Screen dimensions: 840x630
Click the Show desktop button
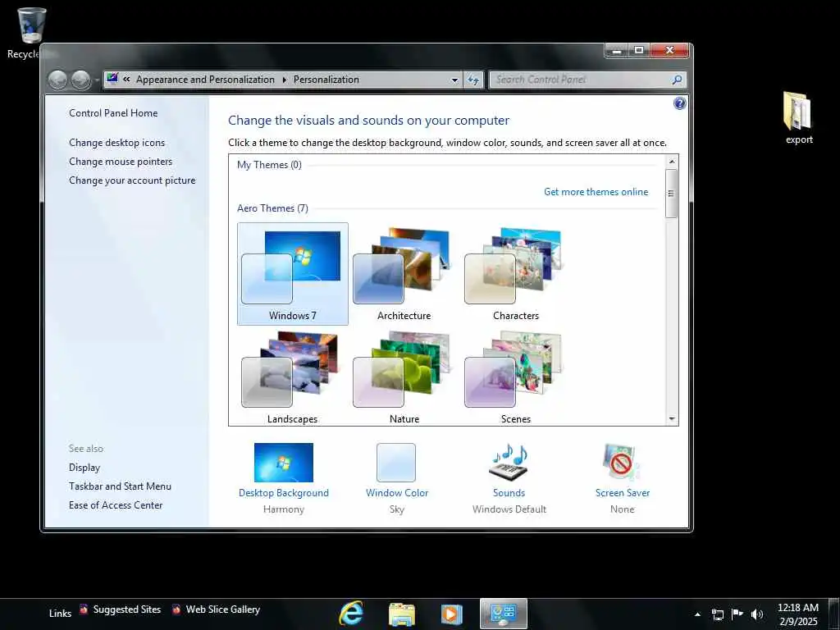[x=834, y=614]
